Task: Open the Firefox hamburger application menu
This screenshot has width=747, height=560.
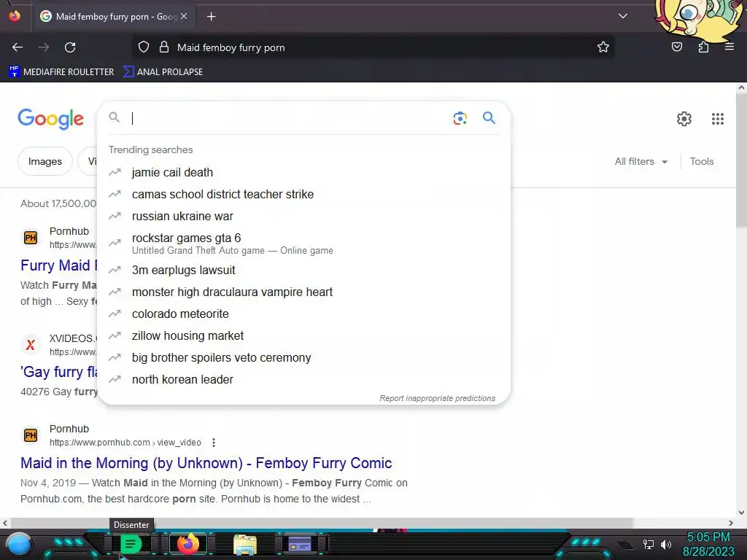Action: [729, 47]
